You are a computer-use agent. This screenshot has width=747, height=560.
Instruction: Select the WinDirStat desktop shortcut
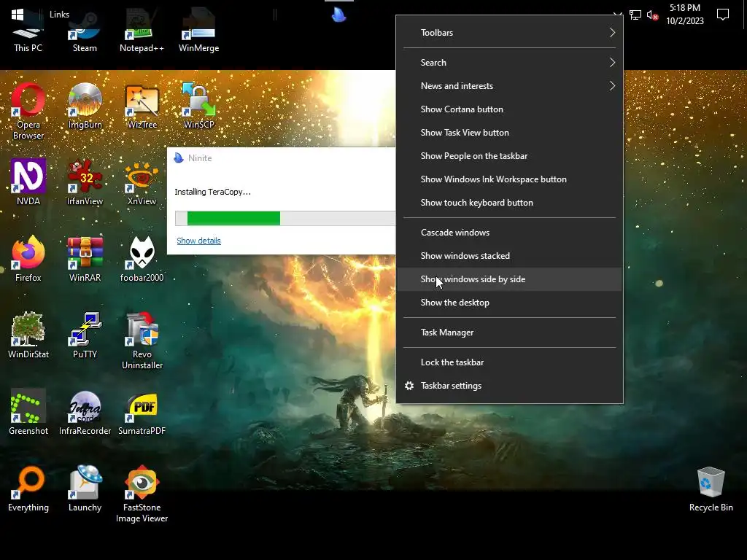click(28, 335)
